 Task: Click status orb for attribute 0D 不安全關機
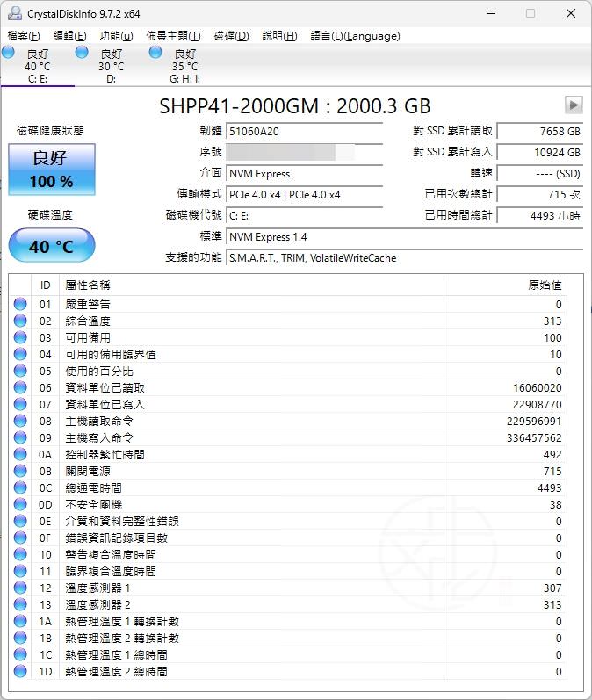coord(20,504)
